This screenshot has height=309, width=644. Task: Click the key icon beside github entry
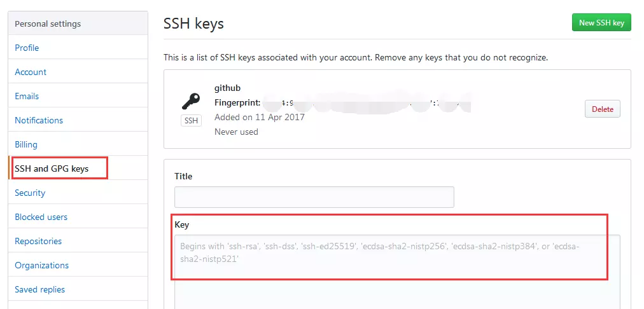click(191, 101)
